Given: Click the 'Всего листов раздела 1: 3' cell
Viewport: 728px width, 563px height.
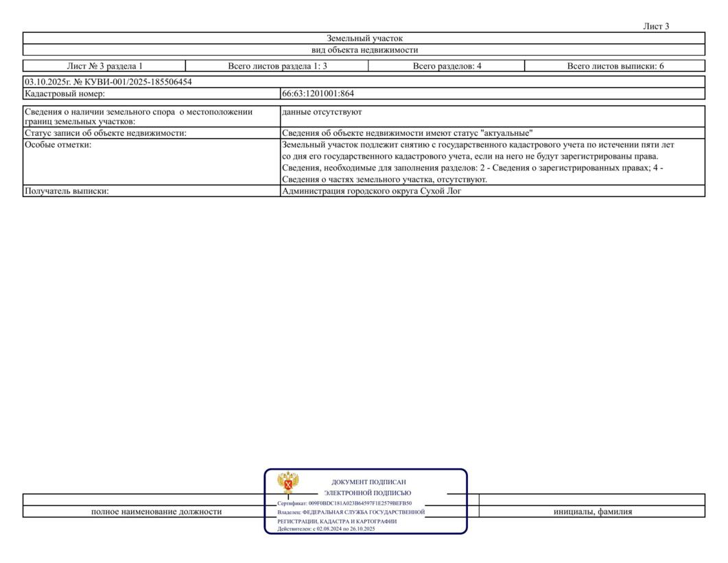Looking at the screenshot, I should point(277,67).
